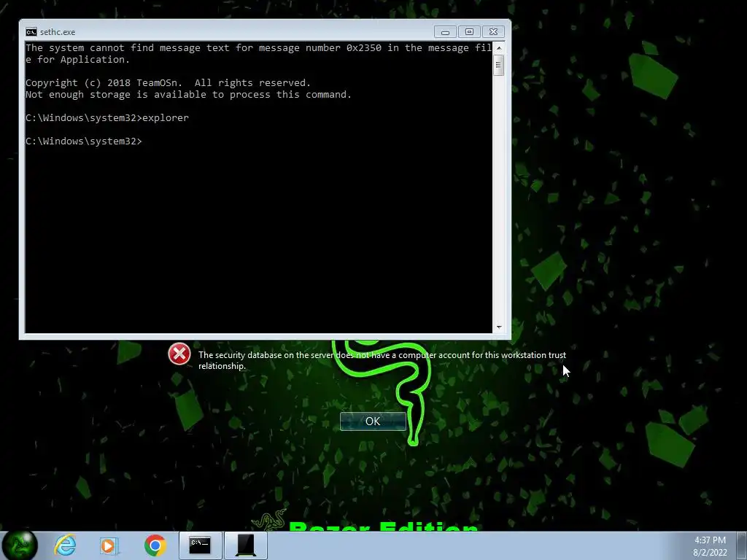Viewport: 747px width, 560px height.
Task: Open the sethc.exe window system menu icon
Action: tap(31, 32)
